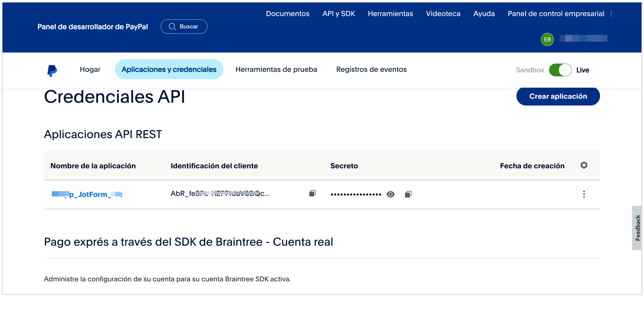Viewport: 644px width, 309px height.
Task: Open the API y SDK menu
Action: click(x=339, y=14)
